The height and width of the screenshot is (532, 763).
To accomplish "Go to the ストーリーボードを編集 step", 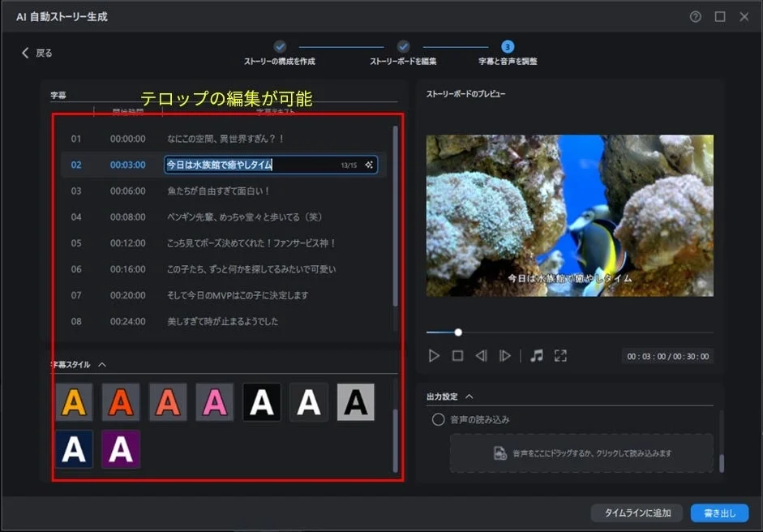I will click(403, 47).
